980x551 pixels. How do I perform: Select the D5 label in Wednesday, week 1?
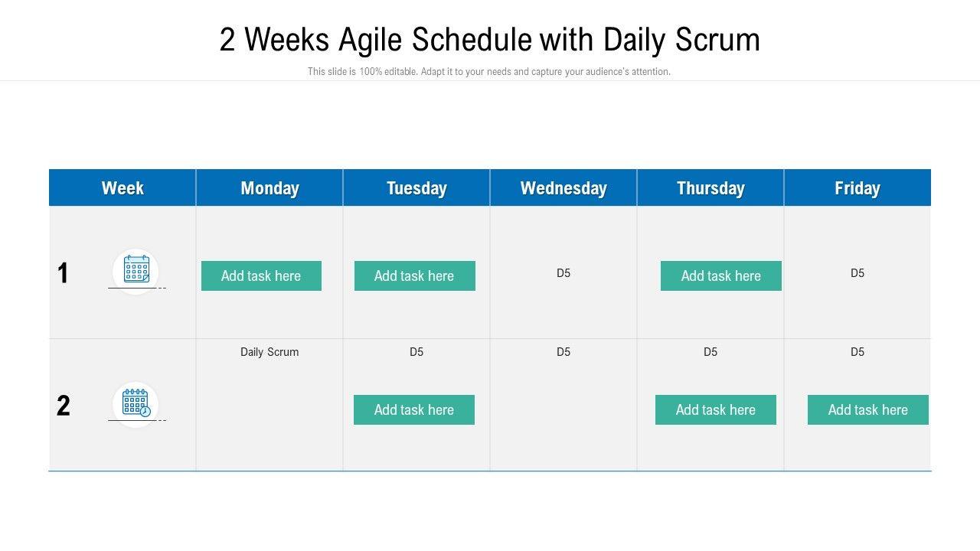[563, 273]
